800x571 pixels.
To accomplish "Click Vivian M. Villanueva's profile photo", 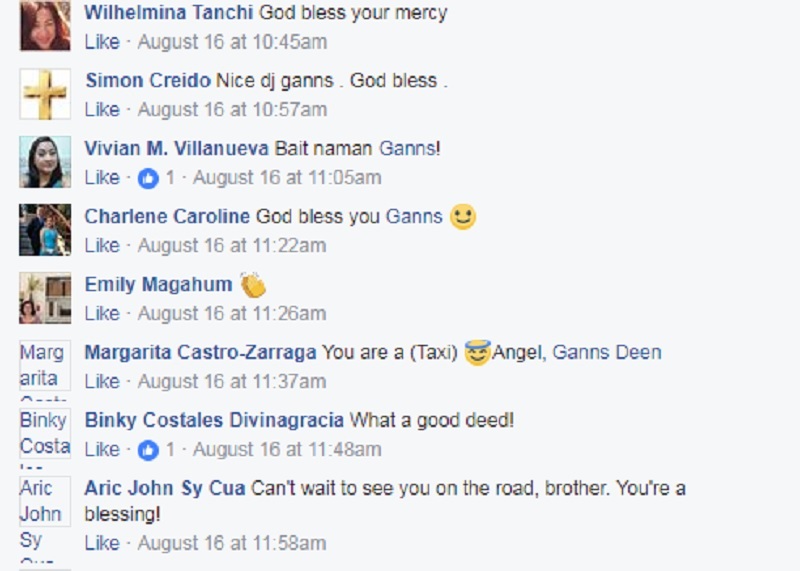I will pyautogui.click(x=45, y=162).
